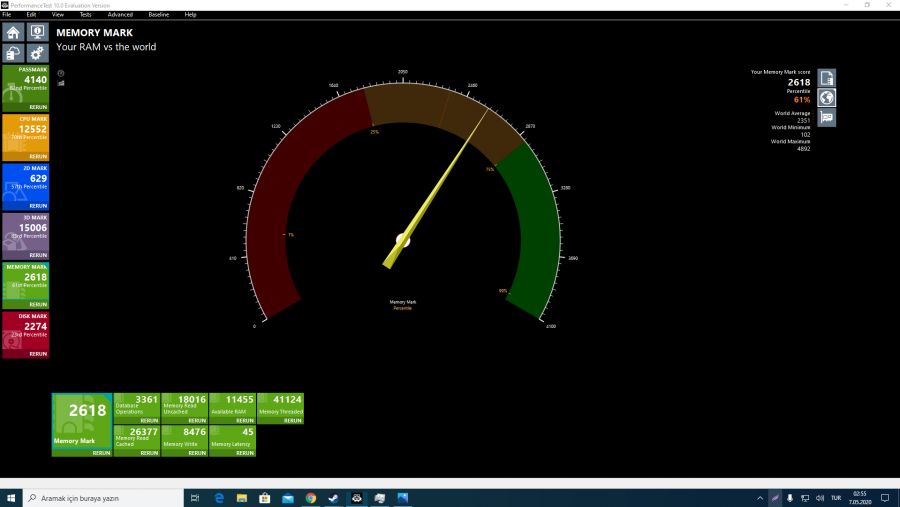Open the cloud baseline manager icon
The width and height of the screenshot is (900, 507).
(13, 53)
